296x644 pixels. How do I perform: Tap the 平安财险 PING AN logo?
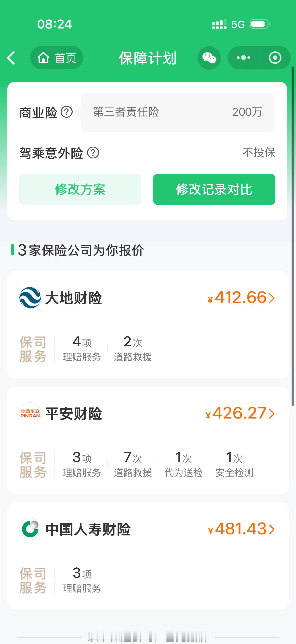click(30, 413)
